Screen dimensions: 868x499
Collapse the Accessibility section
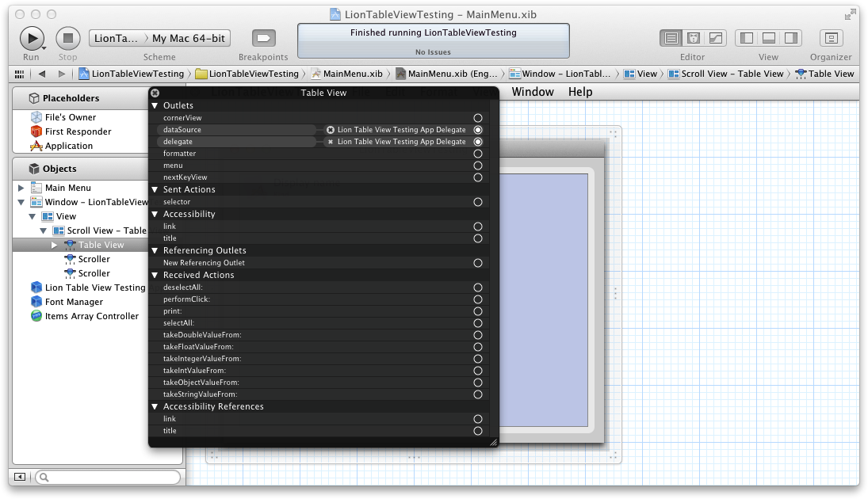[x=155, y=214]
